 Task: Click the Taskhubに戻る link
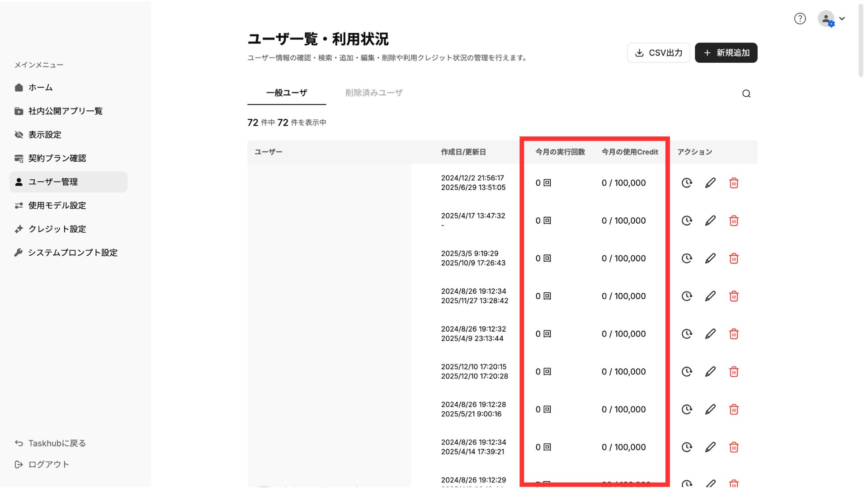(57, 443)
